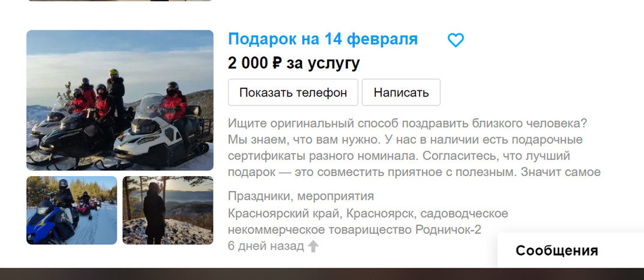Open the silhouette-at-sunset thumbnail
The height and width of the screenshot is (280, 644).
tap(168, 210)
